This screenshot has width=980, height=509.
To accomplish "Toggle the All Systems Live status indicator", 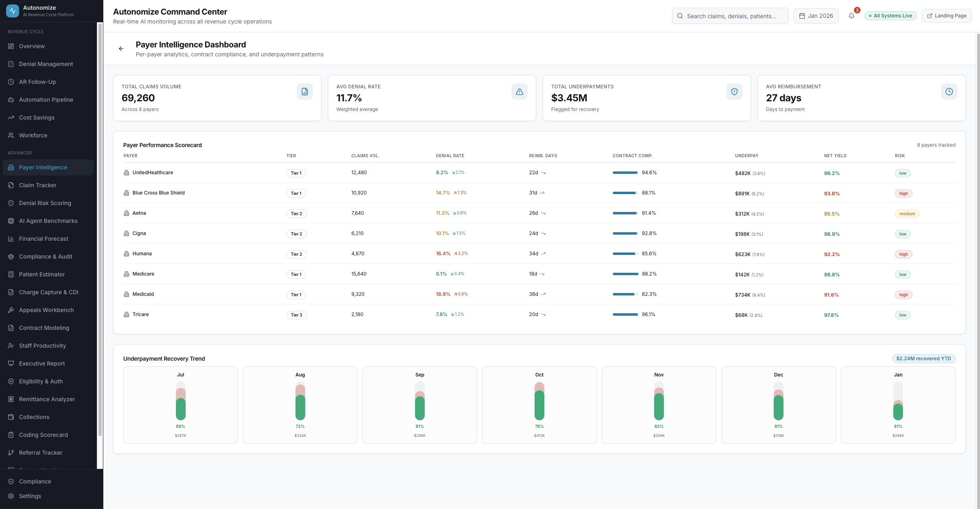I will [x=890, y=15].
